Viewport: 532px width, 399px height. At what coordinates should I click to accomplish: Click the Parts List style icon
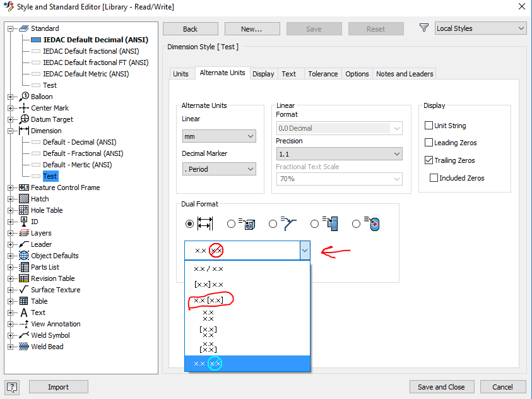24,267
